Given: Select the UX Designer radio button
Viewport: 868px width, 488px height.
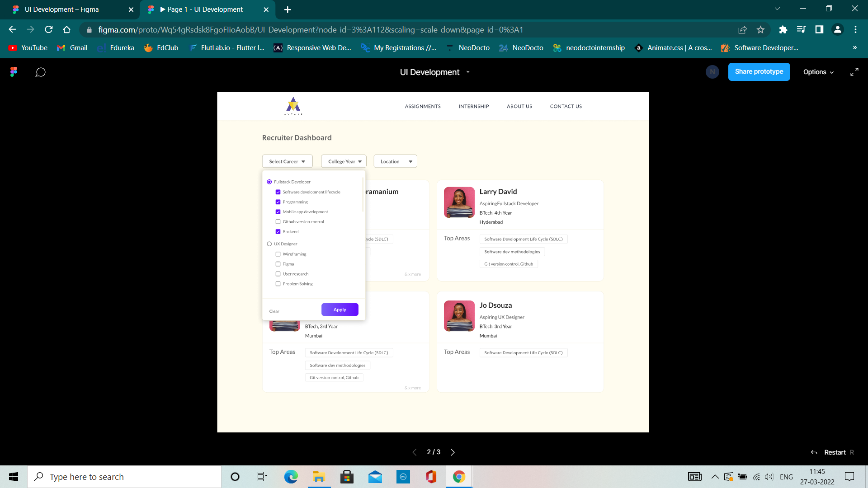Looking at the screenshot, I should point(269,244).
